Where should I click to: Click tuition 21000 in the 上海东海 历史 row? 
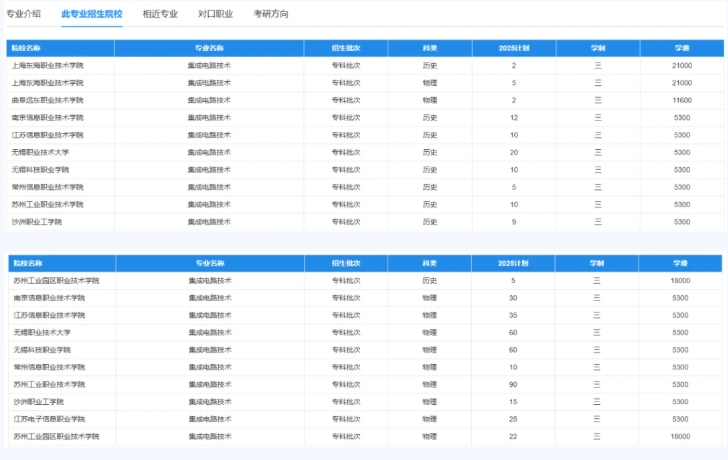pos(682,65)
